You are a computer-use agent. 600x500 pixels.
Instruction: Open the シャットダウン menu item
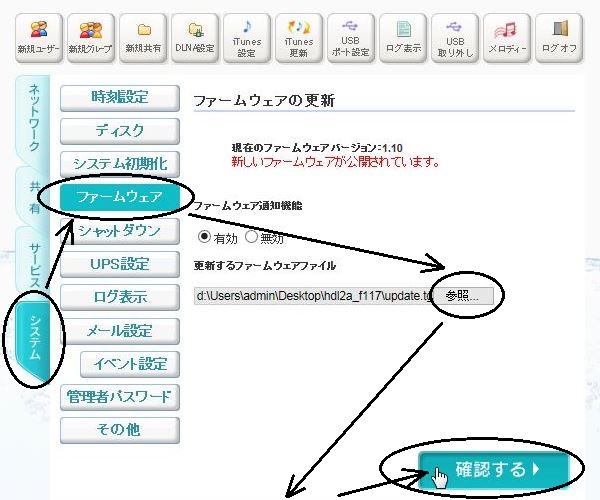(x=120, y=231)
